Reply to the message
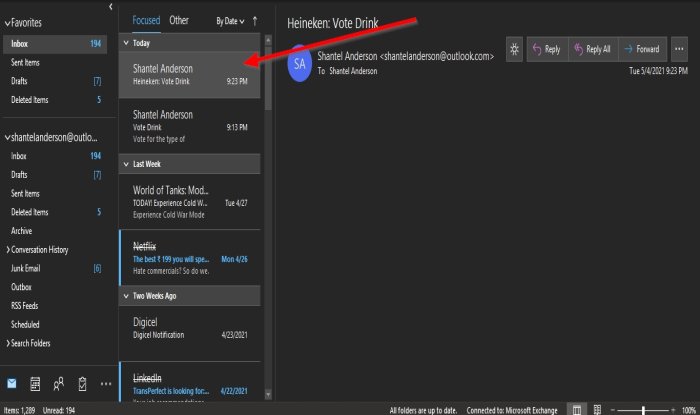 [547, 49]
